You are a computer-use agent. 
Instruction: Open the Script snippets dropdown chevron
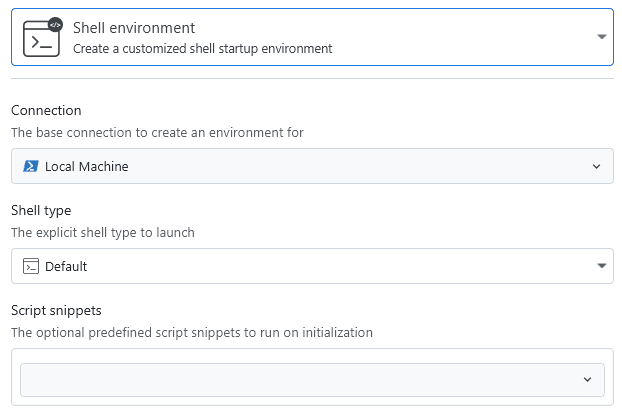tap(587, 379)
